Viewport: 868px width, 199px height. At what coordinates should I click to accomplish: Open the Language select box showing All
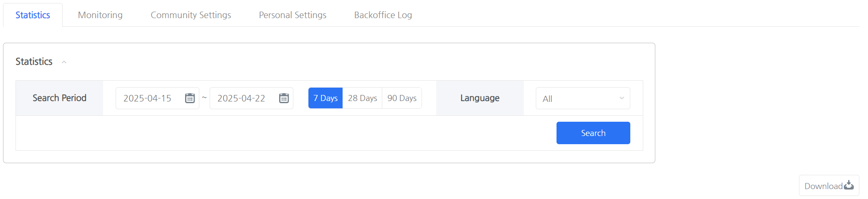tap(578, 98)
